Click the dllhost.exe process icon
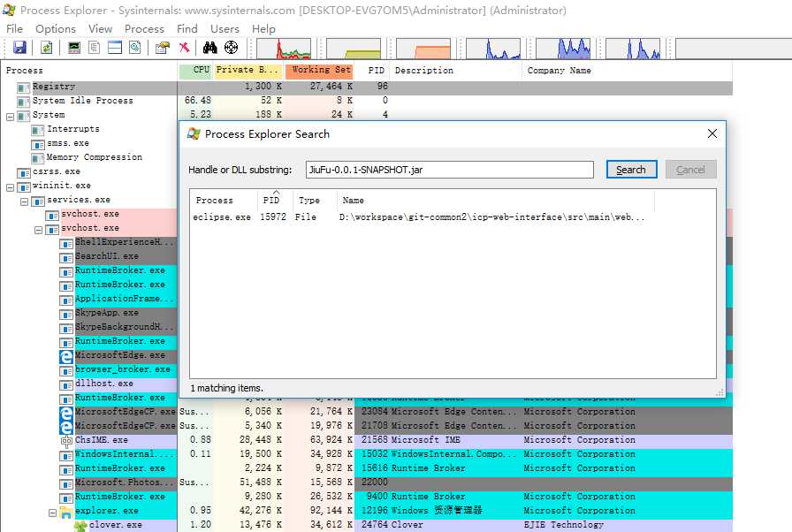The height and width of the screenshot is (532, 792). [x=66, y=384]
